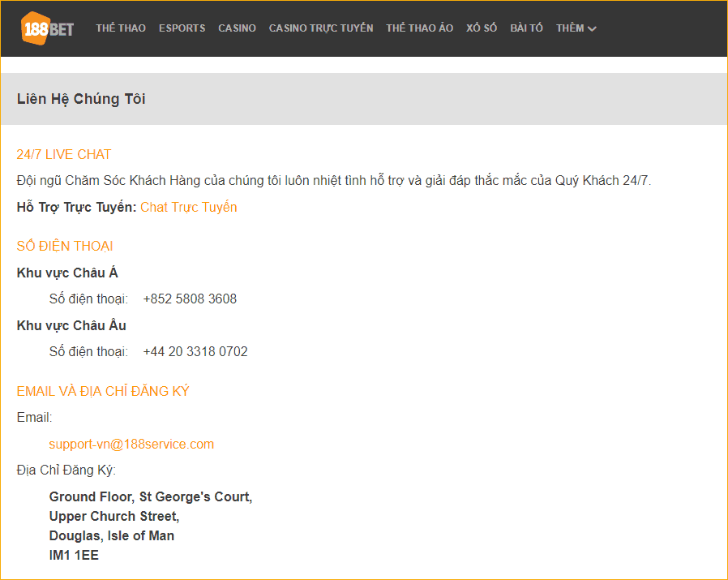
Task: Go to XỔ SỐ lottery section
Action: point(482,28)
